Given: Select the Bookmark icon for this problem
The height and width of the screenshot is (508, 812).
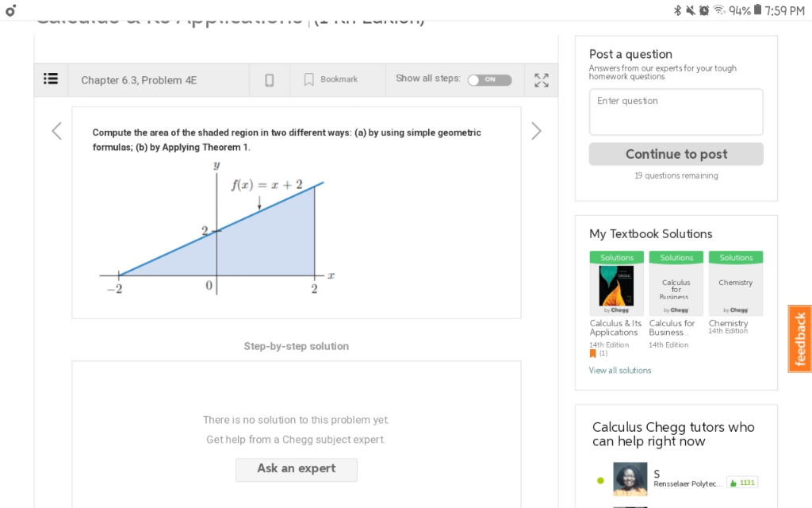Looking at the screenshot, I should click(308, 79).
